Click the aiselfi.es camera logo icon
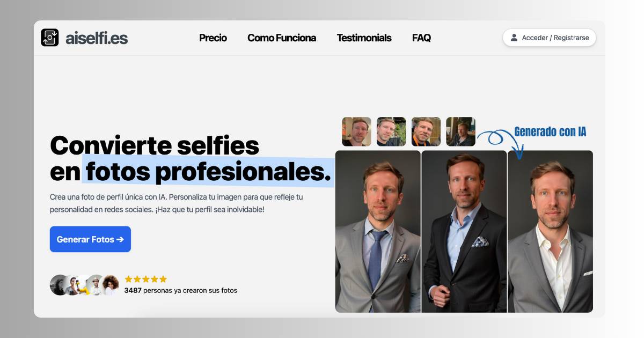Viewport: 644px width, 338px height. point(50,38)
